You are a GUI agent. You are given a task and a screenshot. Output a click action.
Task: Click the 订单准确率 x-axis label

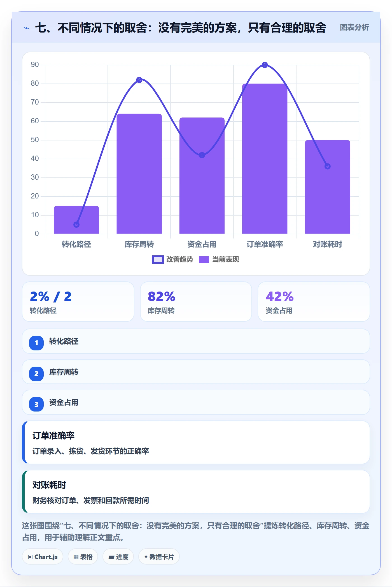(x=265, y=244)
